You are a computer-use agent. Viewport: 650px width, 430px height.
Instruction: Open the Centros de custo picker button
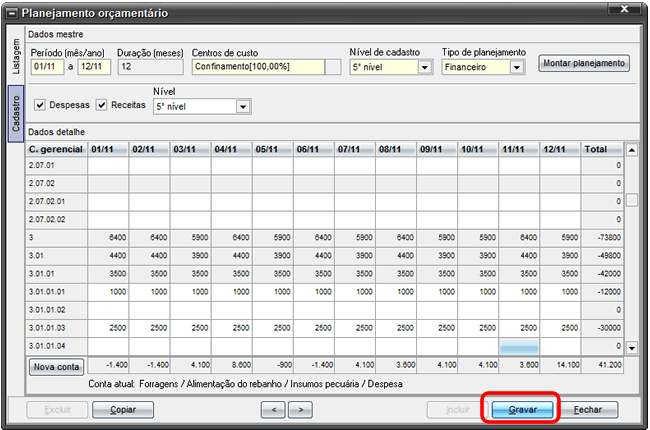tap(333, 67)
